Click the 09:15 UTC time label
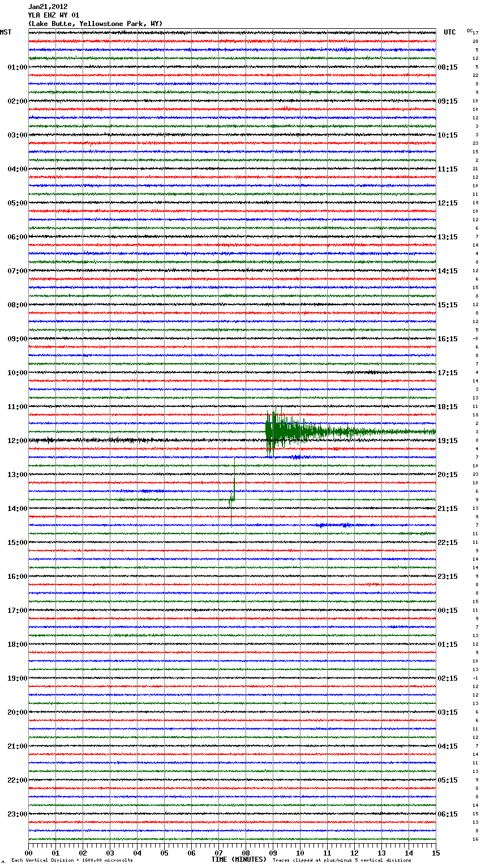481x868 pixels. 448,101
